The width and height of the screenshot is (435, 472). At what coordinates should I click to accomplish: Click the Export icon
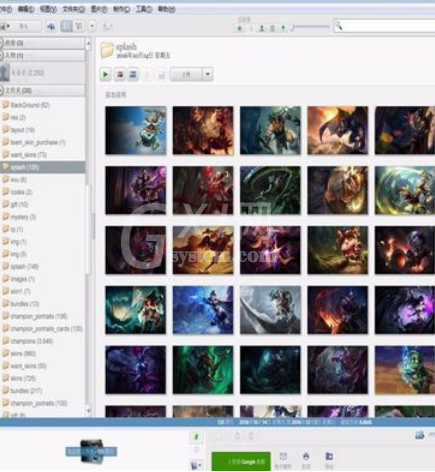coord(329,457)
